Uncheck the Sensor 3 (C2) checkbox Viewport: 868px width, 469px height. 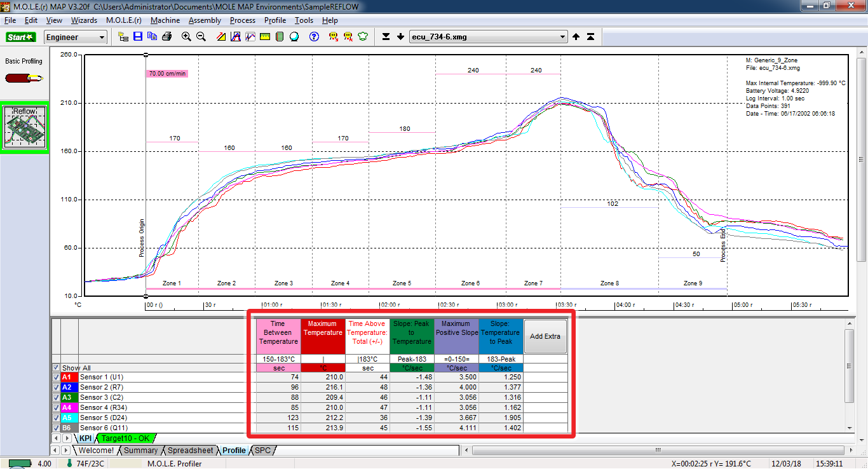(56, 398)
